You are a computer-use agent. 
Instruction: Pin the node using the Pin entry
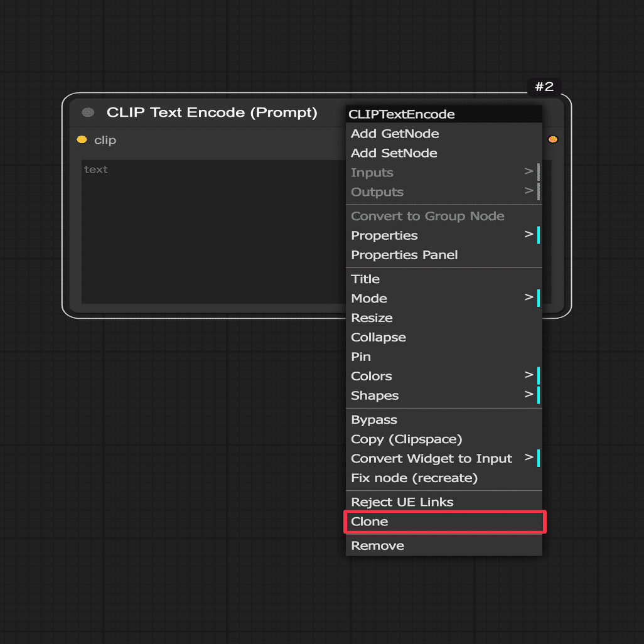[444, 357]
